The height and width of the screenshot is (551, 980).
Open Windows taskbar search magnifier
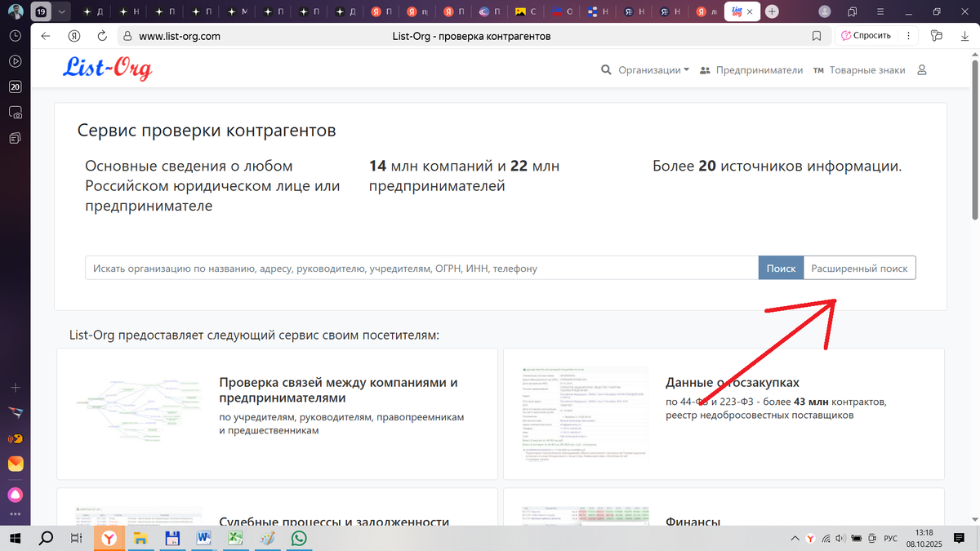point(46,538)
